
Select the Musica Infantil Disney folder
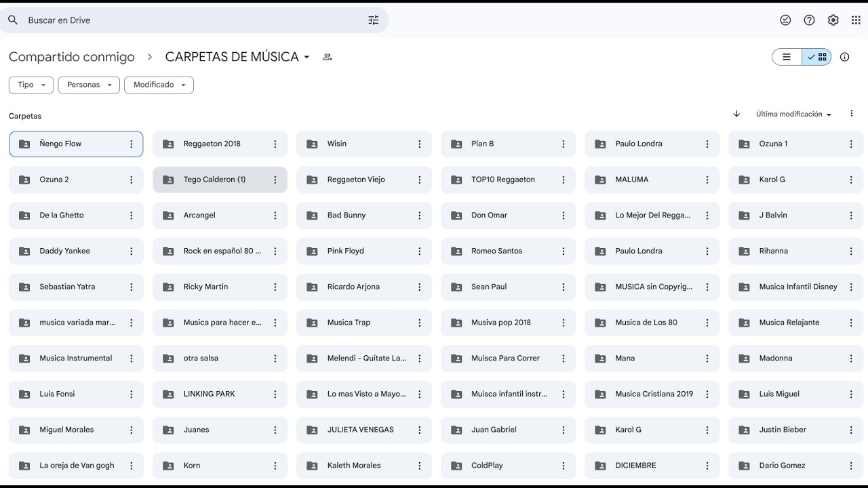[x=796, y=287]
